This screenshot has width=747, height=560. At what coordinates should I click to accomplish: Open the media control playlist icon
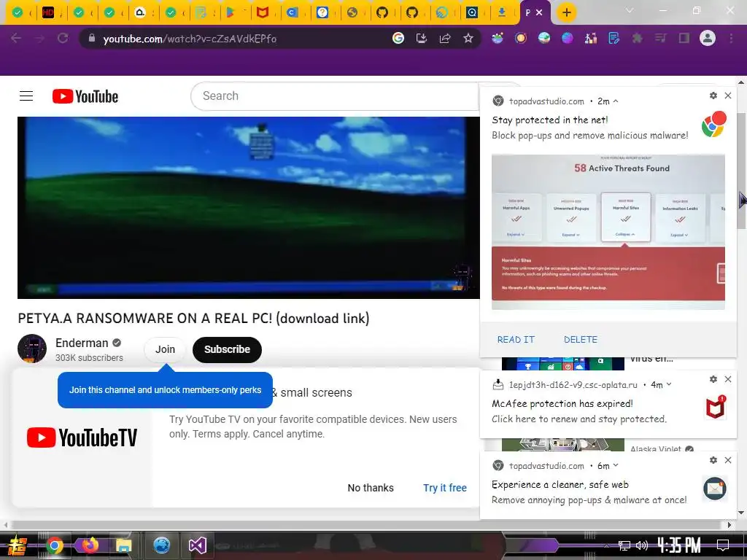pyautogui.click(x=660, y=39)
